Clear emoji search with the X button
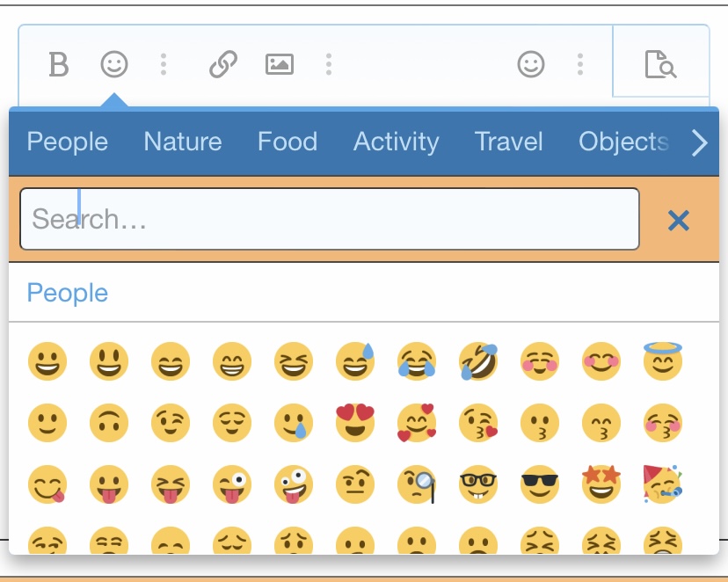728x582 pixels. click(x=678, y=220)
